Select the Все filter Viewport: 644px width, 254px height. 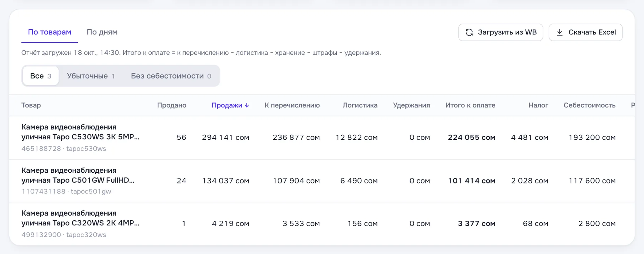pyautogui.click(x=40, y=76)
